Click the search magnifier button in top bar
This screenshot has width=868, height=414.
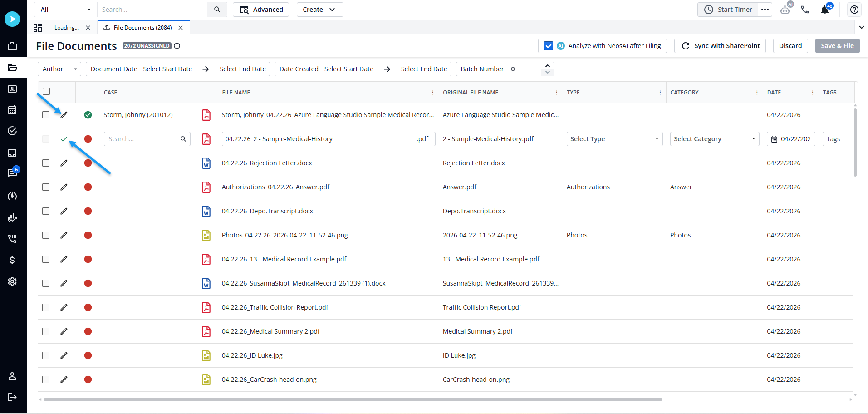click(x=217, y=10)
